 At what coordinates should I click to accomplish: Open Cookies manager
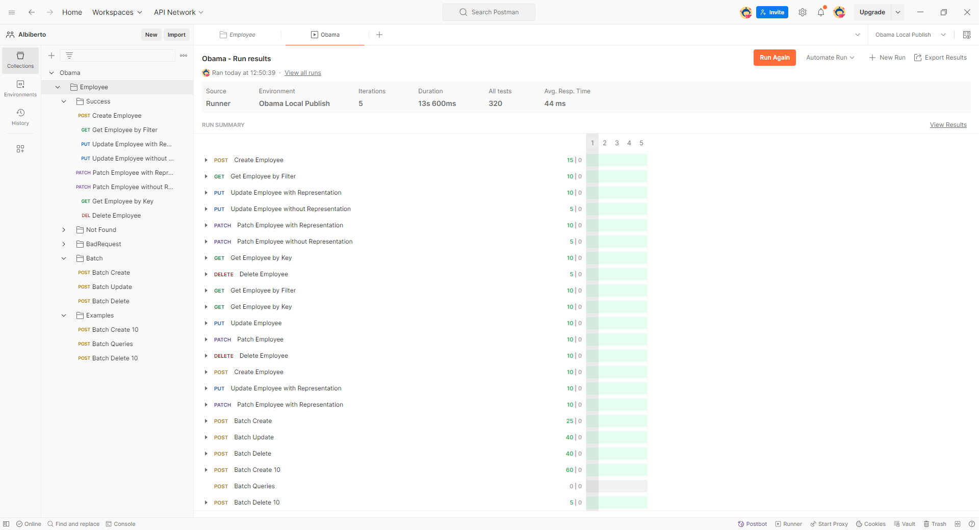coord(871,524)
